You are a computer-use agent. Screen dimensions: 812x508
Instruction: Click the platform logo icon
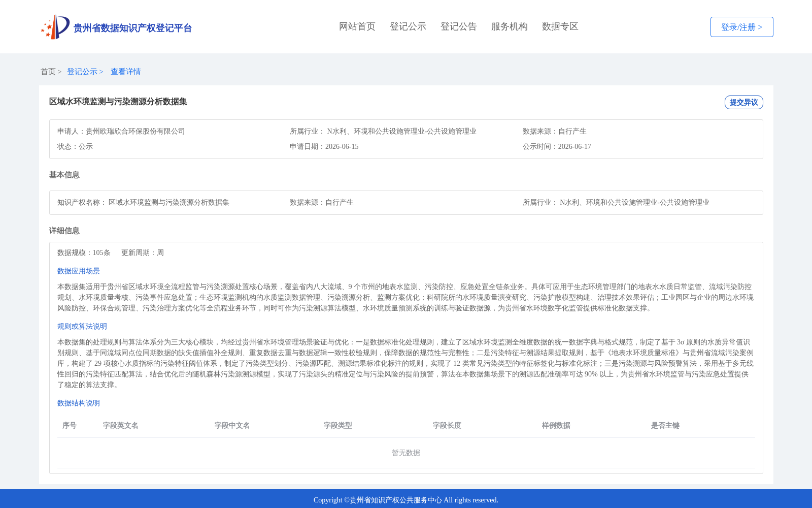click(x=55, y=27)
